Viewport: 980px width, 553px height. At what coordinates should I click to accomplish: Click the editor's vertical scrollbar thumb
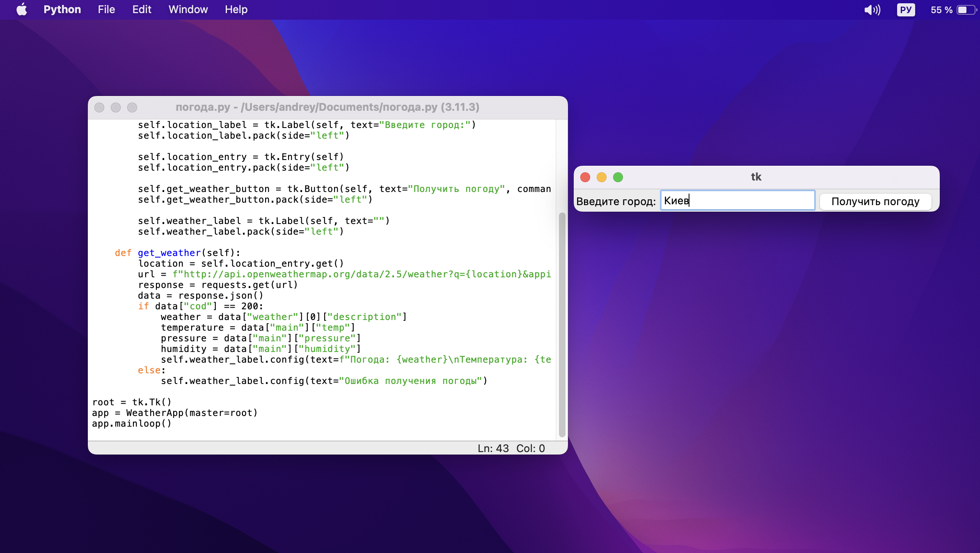(x=562, y=324)
